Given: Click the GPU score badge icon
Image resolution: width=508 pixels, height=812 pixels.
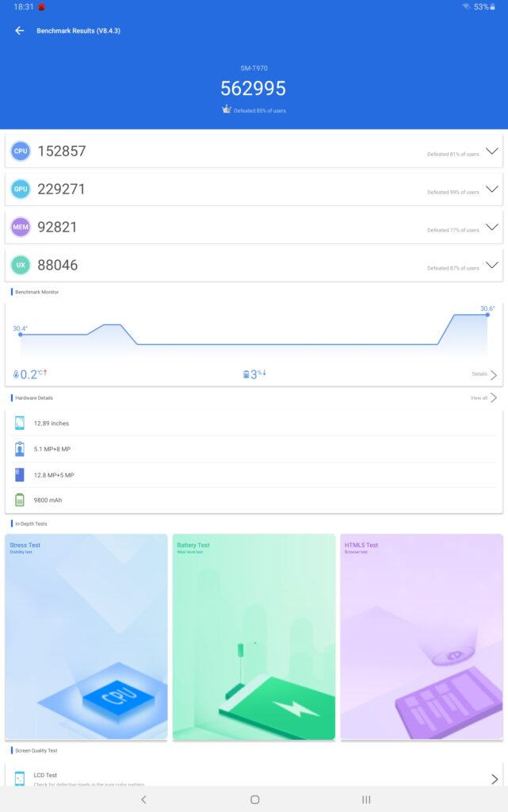Looking at the screenshot, I should click(21, 189).
